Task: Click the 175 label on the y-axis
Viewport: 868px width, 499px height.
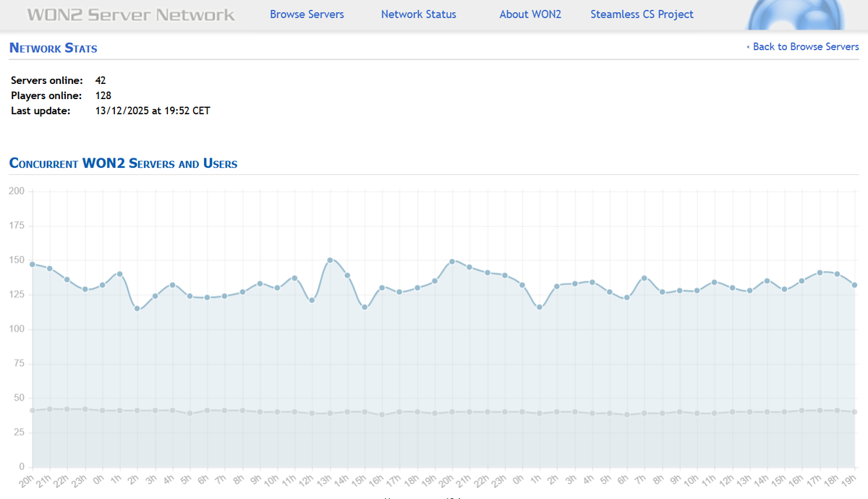Action: pos(17,226)
